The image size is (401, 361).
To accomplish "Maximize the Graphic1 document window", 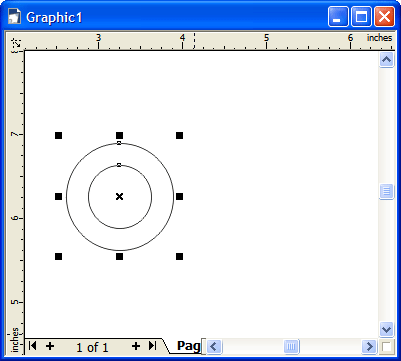I will click(361, 17).
